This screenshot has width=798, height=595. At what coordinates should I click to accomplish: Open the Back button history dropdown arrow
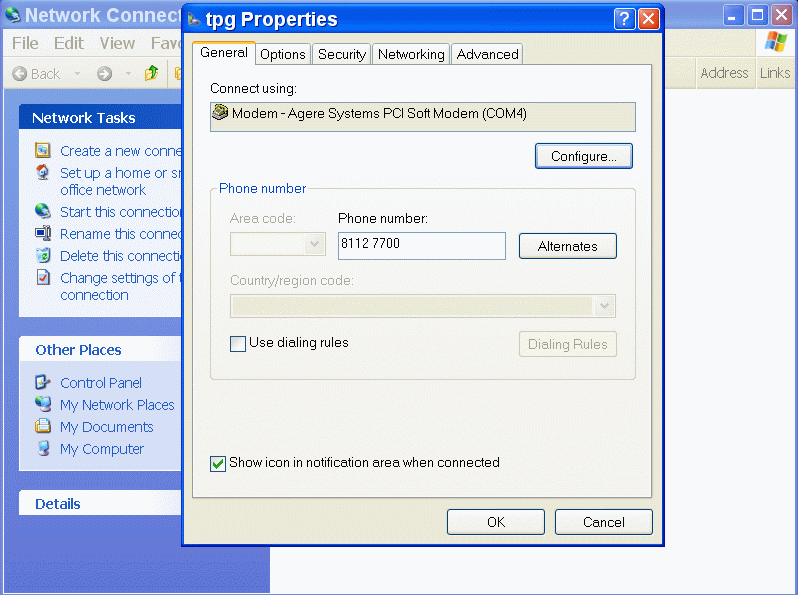(77, 74)
